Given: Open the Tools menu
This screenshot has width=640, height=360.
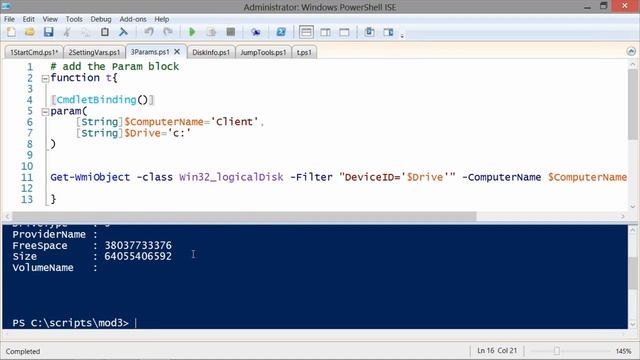Looking at the screenshot, I should pos(74,19).
